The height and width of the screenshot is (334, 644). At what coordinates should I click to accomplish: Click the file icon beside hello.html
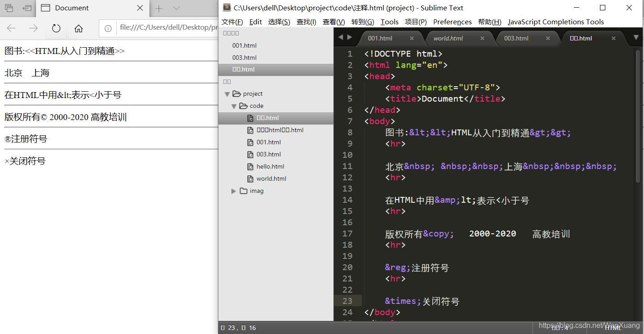pyautogui.click(x=250, y=166)
